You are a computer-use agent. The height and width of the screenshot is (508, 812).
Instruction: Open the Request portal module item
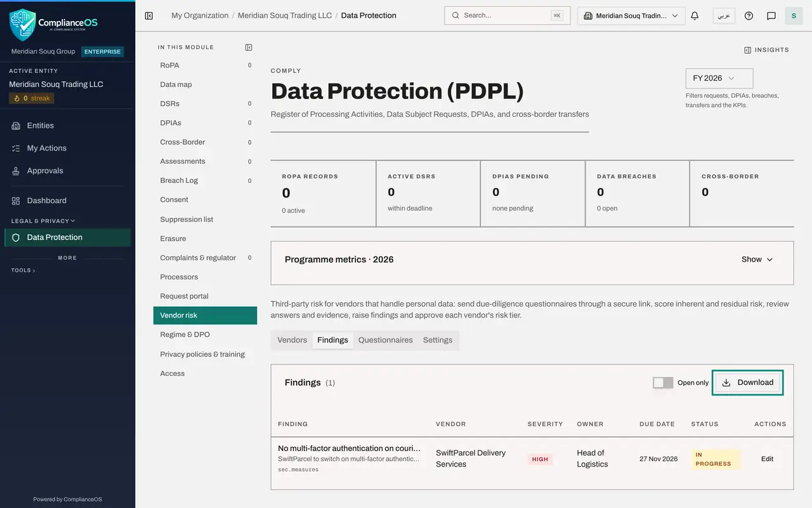pos(205,296)
